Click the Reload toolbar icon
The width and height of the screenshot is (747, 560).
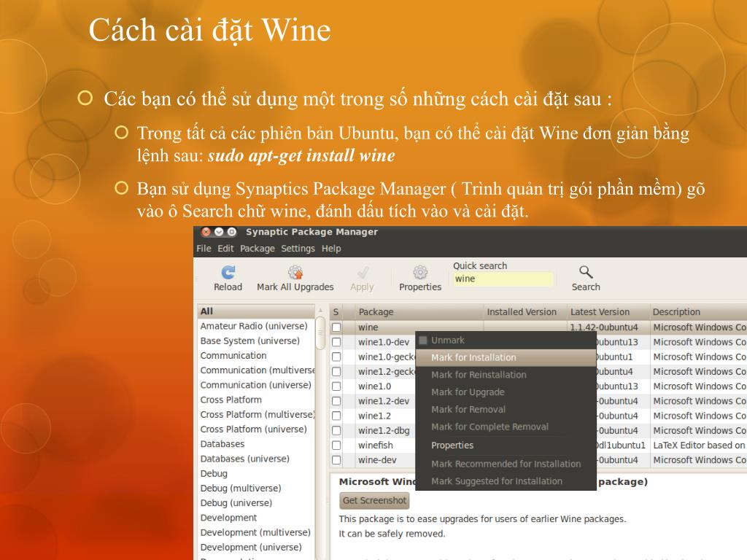point(228,272)
